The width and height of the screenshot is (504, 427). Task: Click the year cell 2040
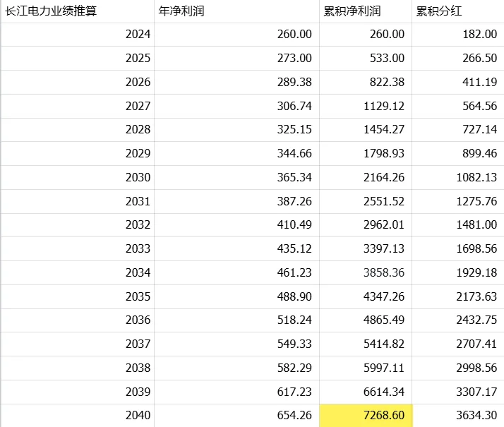tap(78, 416)
